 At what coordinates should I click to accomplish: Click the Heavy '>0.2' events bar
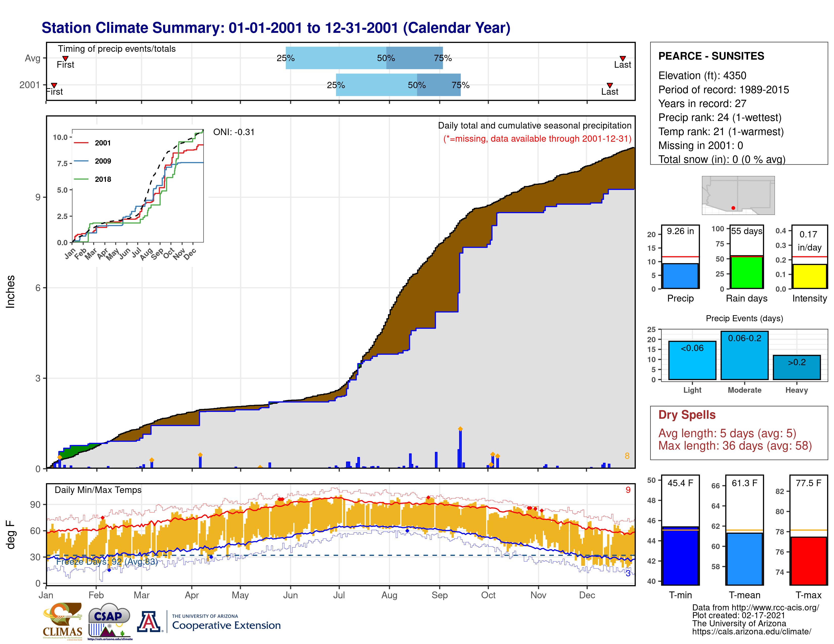point(797,367)
